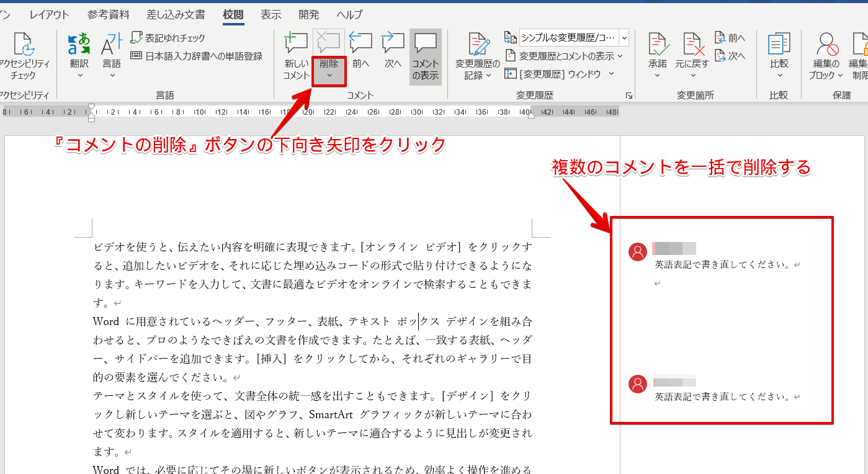This screenshot has height=474, width=868.
Task: Click the [デザイン] text in the document
Action: pos(468,396)
